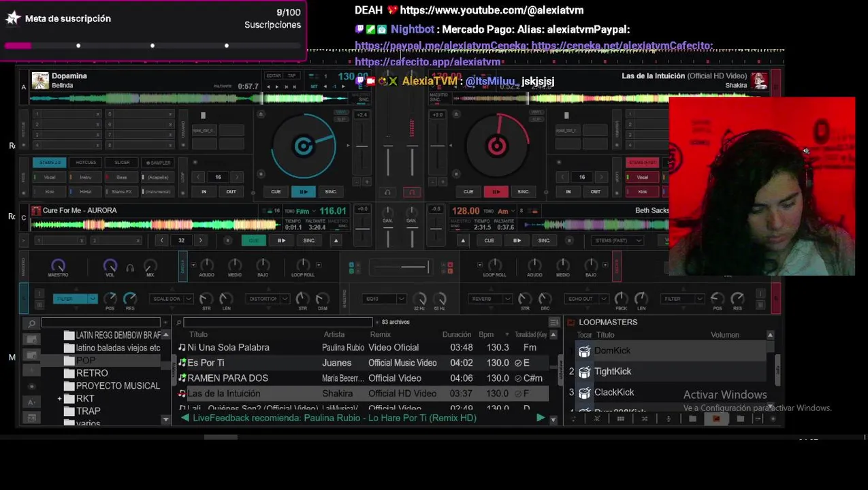Select the SLICER pad tab
868x490 pixels.
122,163
